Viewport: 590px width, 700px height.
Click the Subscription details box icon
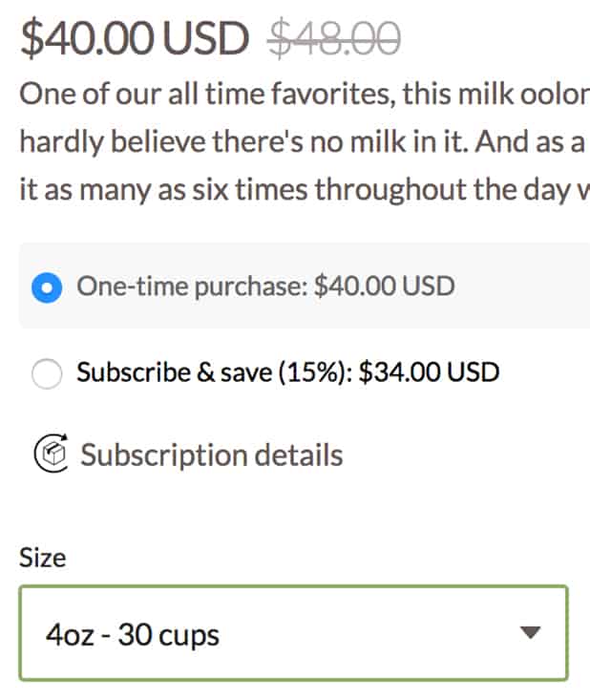(50, 454)
